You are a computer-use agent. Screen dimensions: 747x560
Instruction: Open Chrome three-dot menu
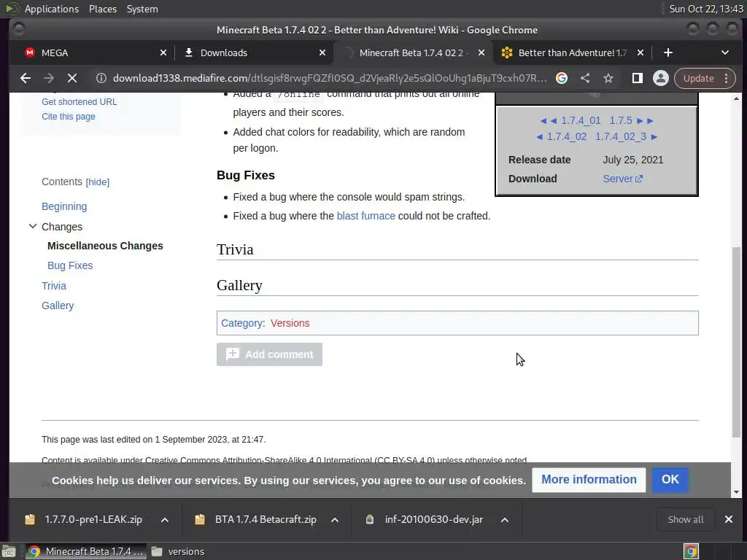click(726, 78)
